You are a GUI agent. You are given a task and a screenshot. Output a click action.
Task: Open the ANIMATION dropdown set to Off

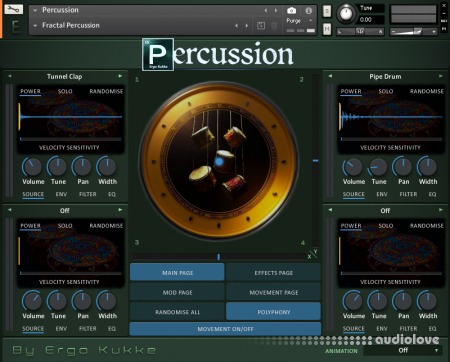pyautogui.click(x=403, y=350)
